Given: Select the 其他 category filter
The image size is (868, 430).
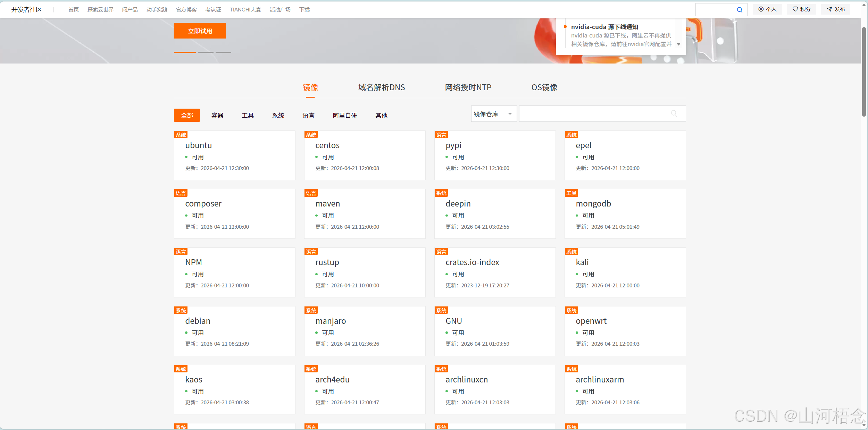Looking at the screenshot, I should point(381,115).
